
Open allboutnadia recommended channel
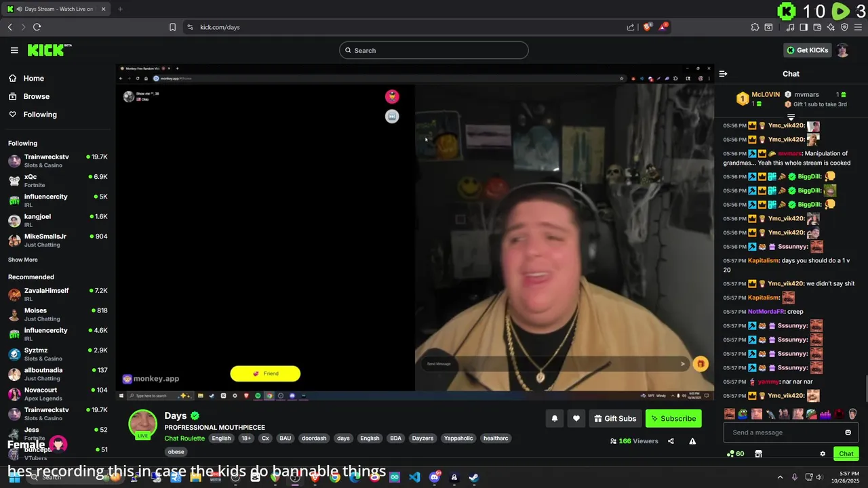pyautogui.click(x=58, y=374)
